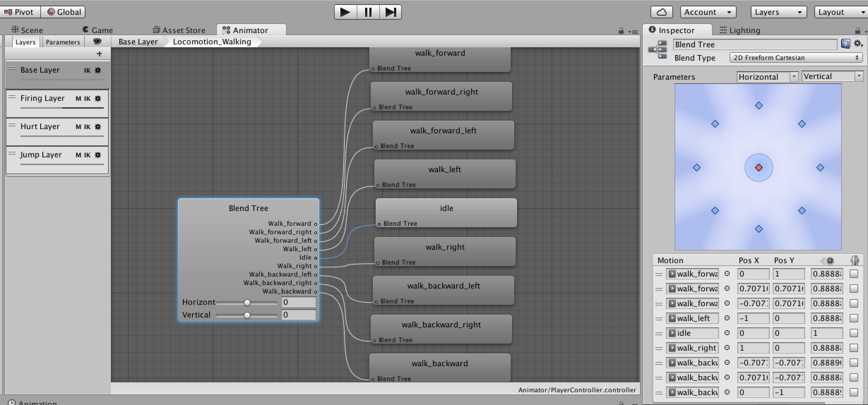
Task: Open Firing Layer gear settings
Action: pos(98,98)
